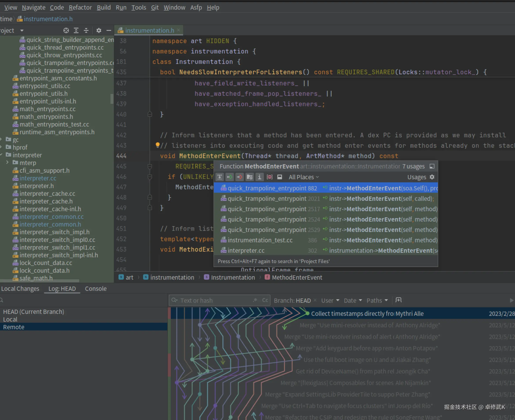This screenshot has width=515, height=420.
Task: Switch to the Console tab
Action: click(95, 289)
